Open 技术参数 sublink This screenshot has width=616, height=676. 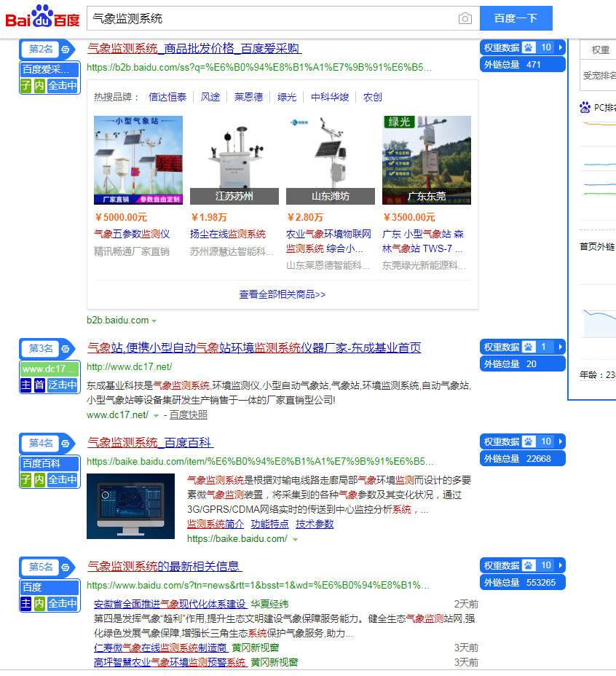click(x=315, y=524)
